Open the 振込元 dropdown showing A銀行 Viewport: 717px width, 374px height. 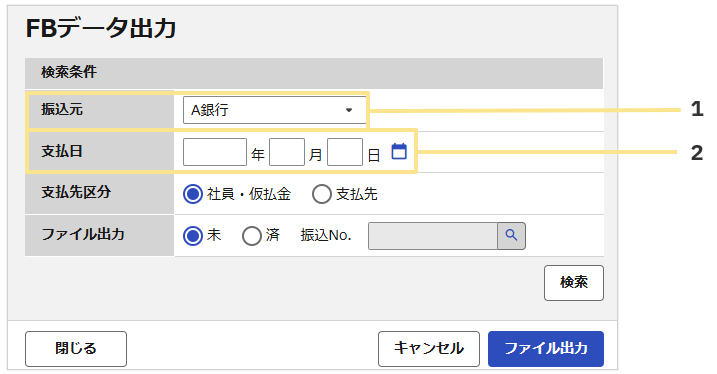pos(274,110)
